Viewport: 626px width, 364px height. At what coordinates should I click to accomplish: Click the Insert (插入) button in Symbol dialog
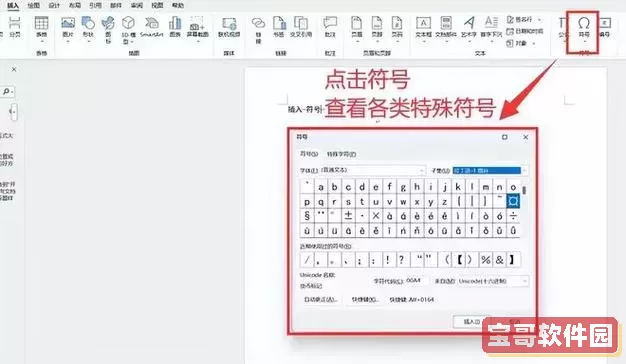471,322
